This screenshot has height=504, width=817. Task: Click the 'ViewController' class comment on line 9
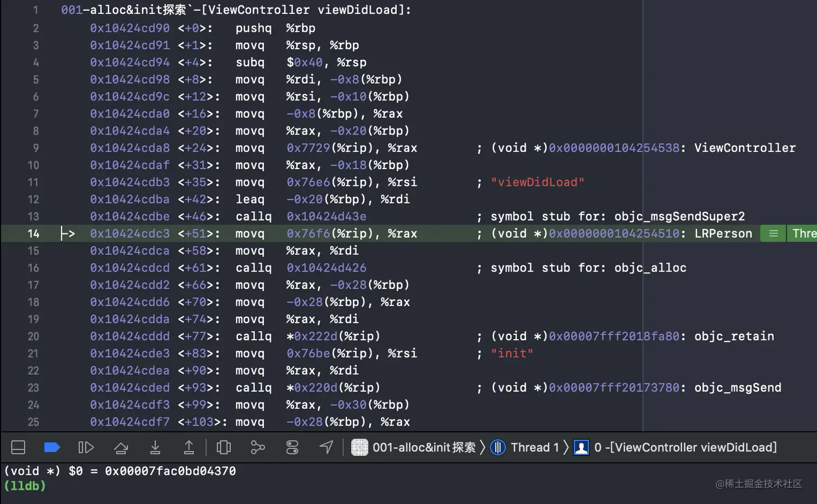(745, 147)
